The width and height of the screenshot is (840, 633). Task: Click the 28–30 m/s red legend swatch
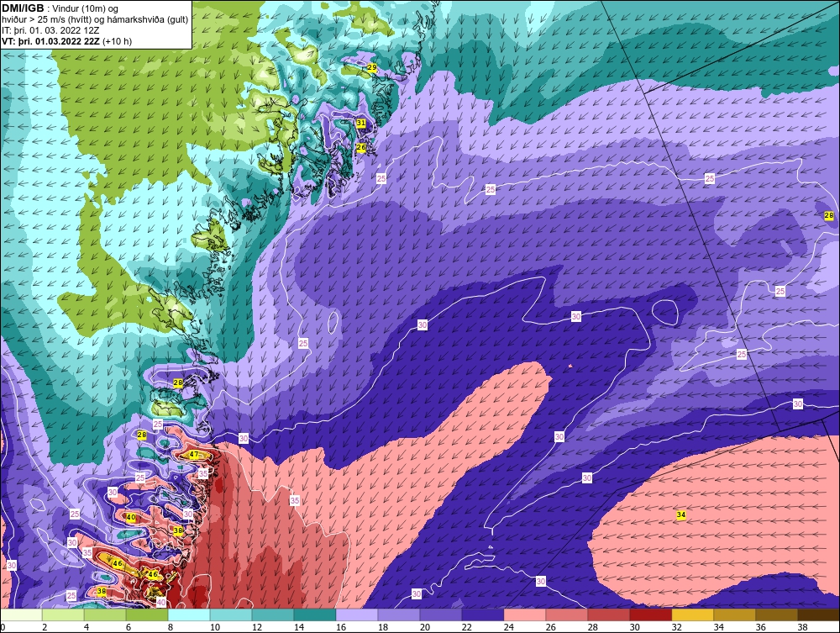pos(609,615)
